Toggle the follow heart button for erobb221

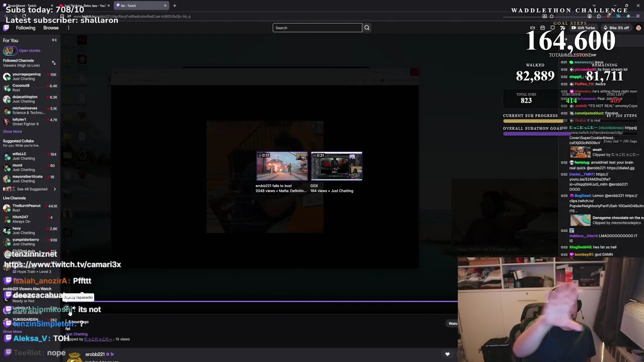pos(447,354)
